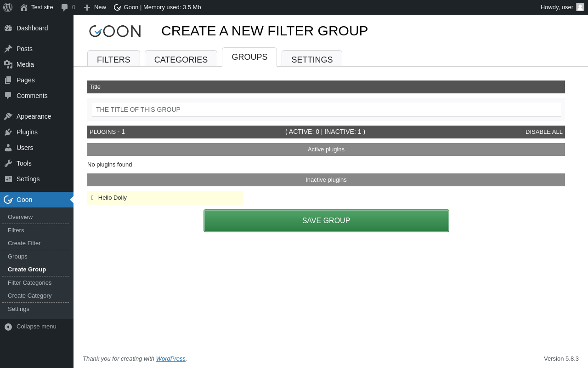Click the Pages icon in sidebar
Viewport: 588px width, 368px height.
point(8,80)
